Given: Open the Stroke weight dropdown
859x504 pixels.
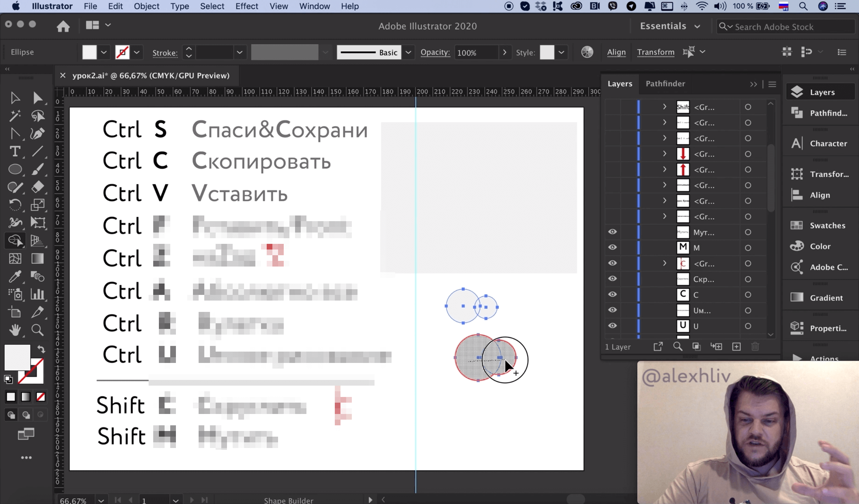Looking at the screenshot, I should tap(239, 52).
